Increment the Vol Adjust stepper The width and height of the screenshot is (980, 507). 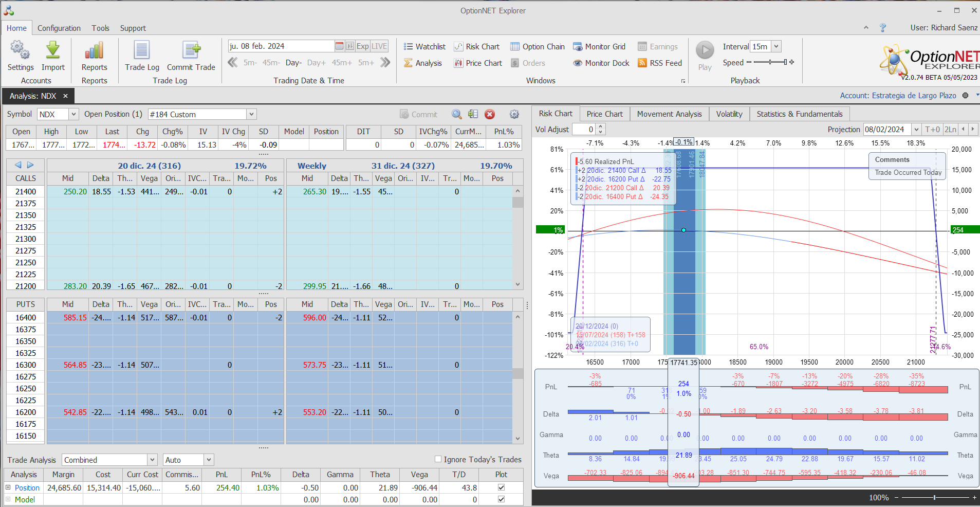tap(601, 126)
